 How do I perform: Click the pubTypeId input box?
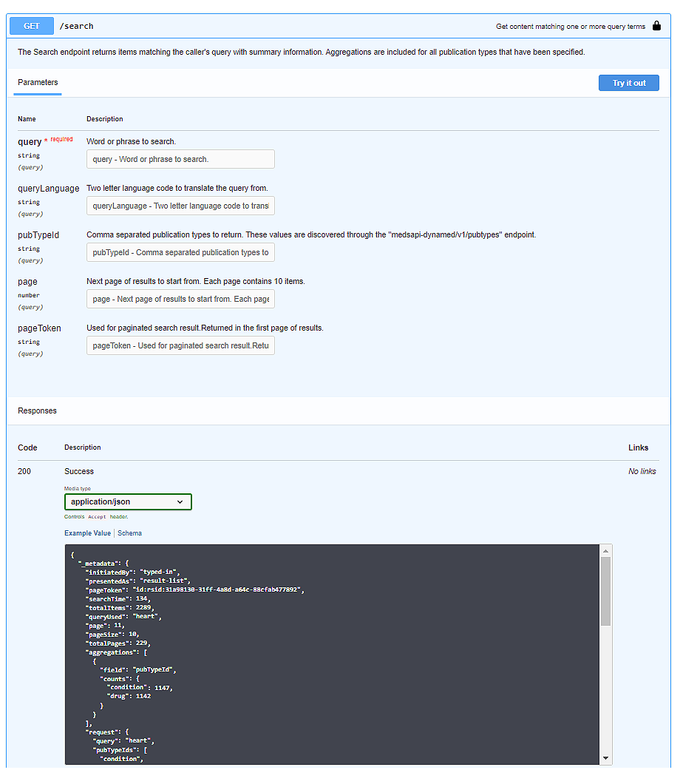pyautogui.click(x=180, y=252)
